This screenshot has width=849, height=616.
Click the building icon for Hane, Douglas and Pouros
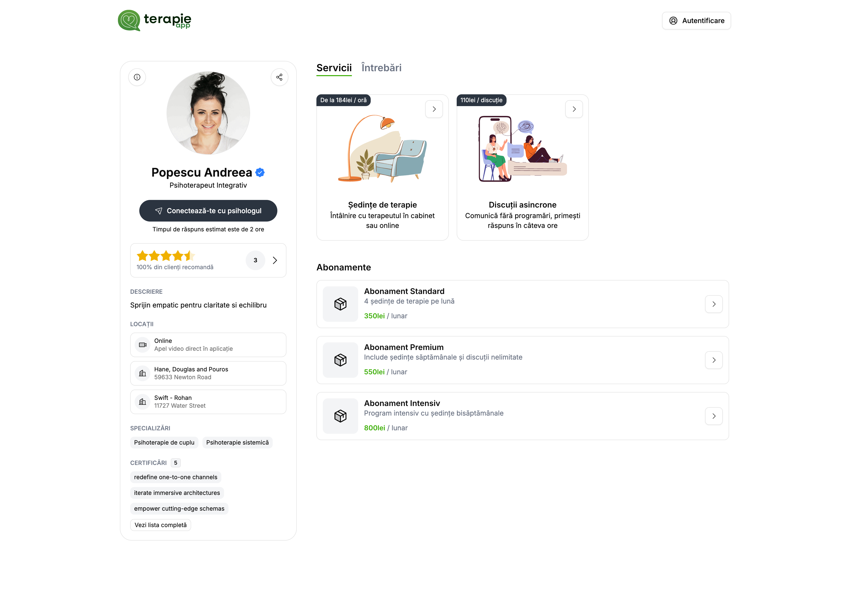pos(142,373)
